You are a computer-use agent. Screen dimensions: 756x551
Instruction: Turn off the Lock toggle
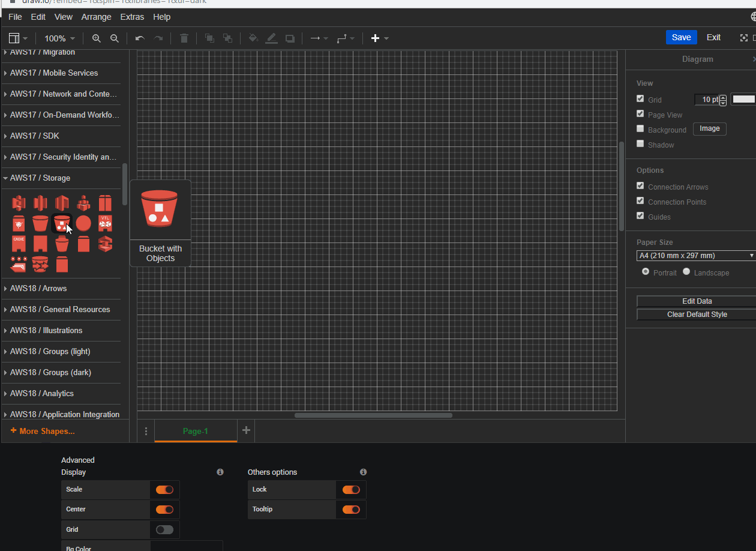(351, 490)
